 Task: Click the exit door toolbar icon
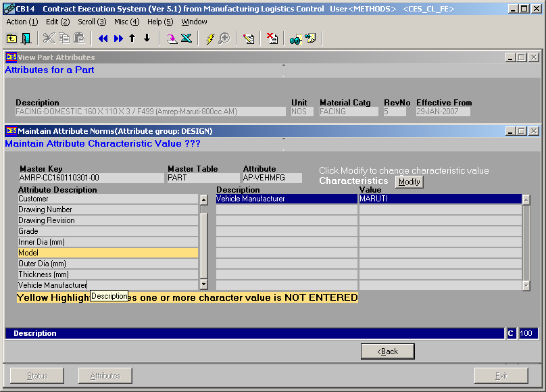pos(26,39)
